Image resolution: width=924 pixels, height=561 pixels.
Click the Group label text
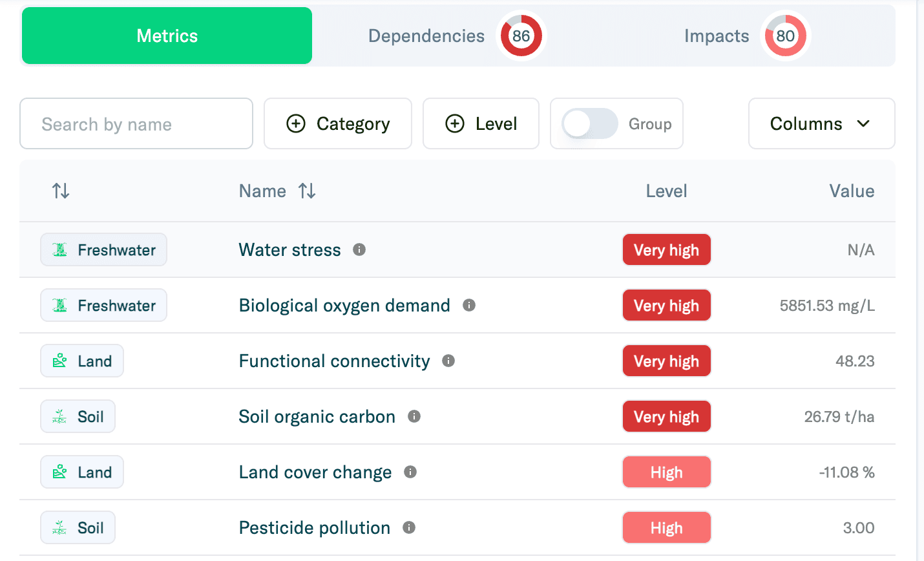(650, 123)
